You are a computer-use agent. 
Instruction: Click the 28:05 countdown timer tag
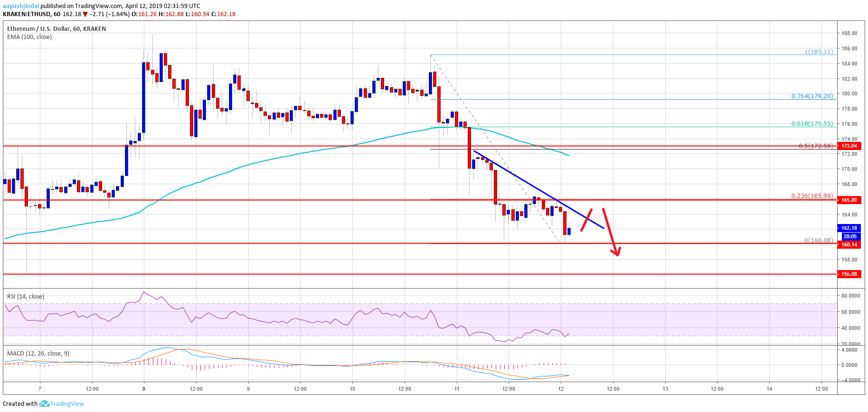[x=849, y=236]
